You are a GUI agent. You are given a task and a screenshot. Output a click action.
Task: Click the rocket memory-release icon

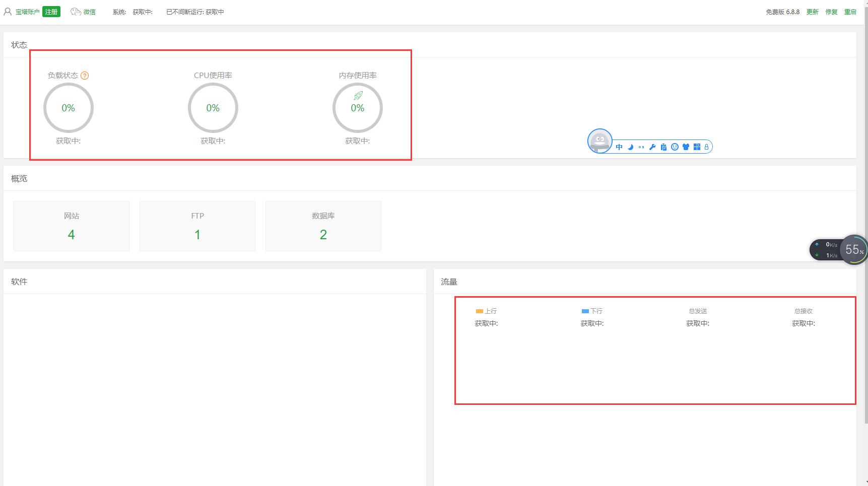click(358, 95)
